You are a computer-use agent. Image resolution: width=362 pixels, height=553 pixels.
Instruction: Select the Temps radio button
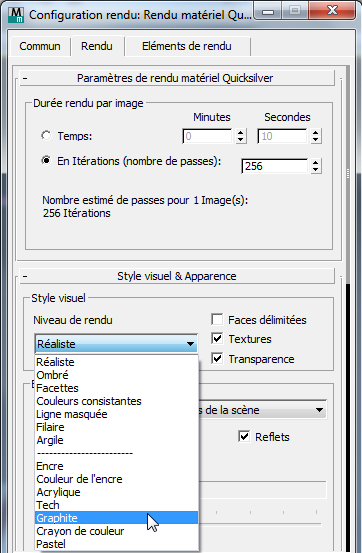[x=46, y=135]
